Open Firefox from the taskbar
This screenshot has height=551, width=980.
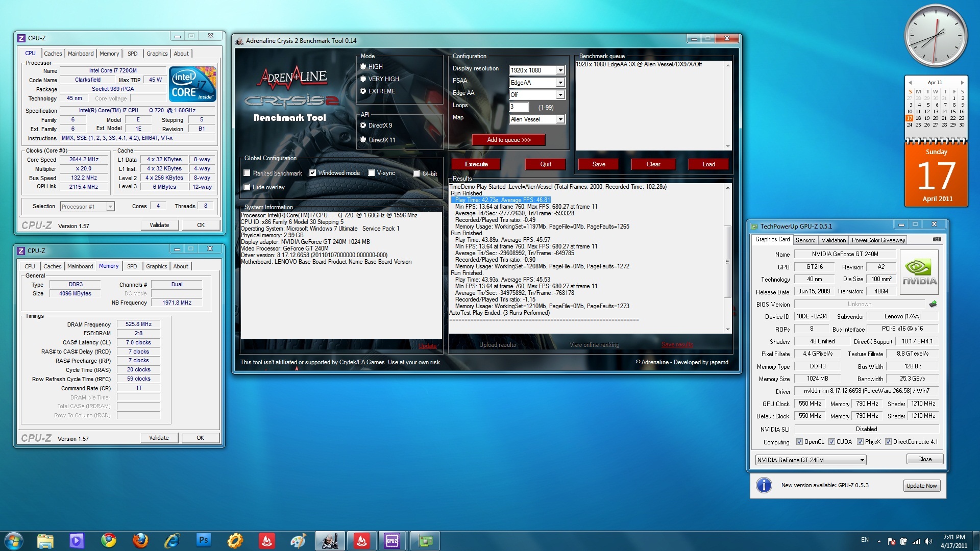(x=140, y=540)
